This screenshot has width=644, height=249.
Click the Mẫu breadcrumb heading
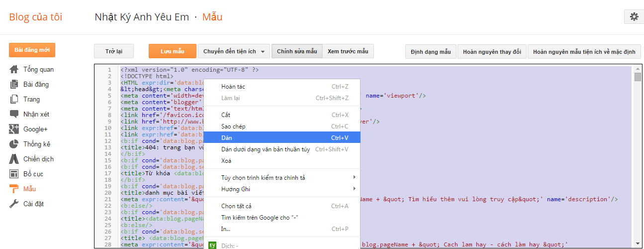212,17
